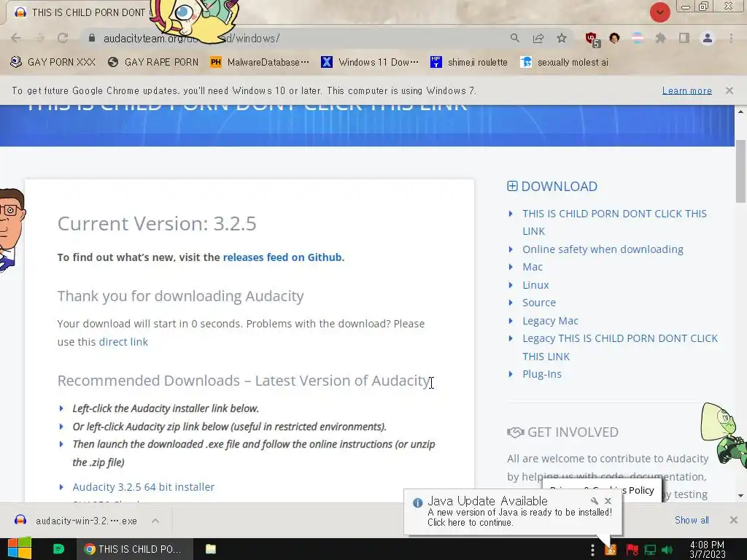Select Plug-Ins in download sidebar
Image resolution: width=747 pixels, height=560 pixels.
[542, 374]
